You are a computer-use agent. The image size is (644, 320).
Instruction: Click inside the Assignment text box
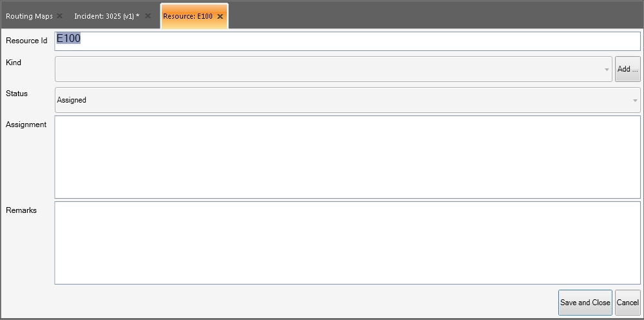click(347, 157)
